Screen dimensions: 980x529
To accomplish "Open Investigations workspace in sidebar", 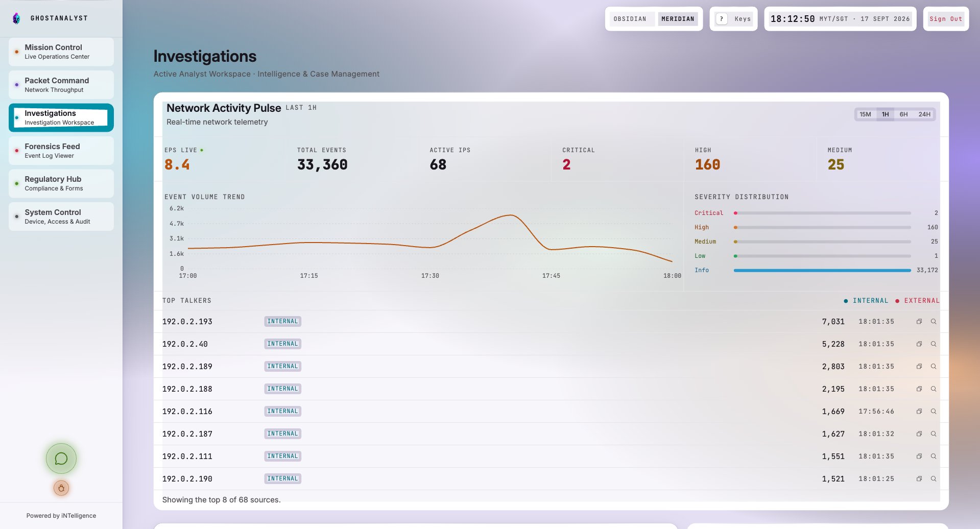I will (x=61, y=117).
